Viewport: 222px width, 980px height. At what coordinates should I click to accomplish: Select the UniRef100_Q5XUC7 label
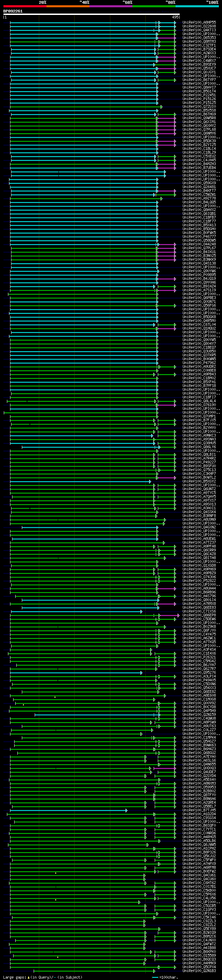[199, 68]
